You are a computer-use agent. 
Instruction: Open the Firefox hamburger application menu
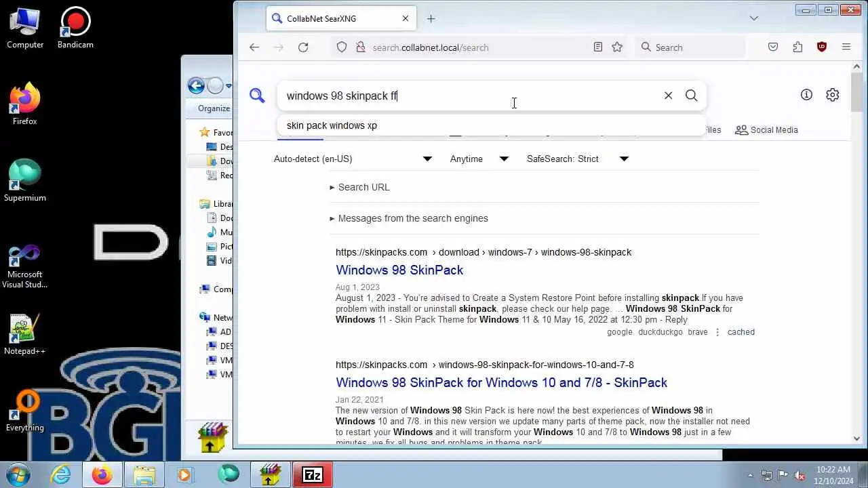click(846, 47)
